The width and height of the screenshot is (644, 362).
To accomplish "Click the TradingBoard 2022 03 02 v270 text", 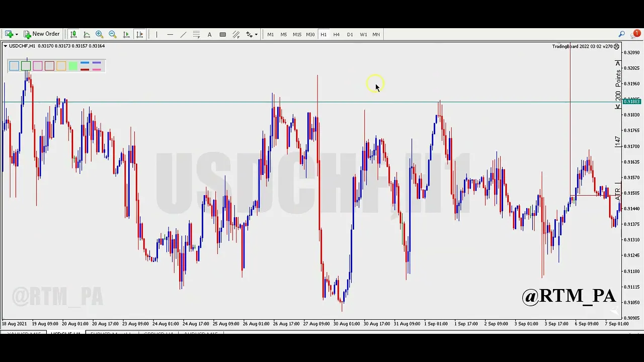I will (x=582, y=46).
